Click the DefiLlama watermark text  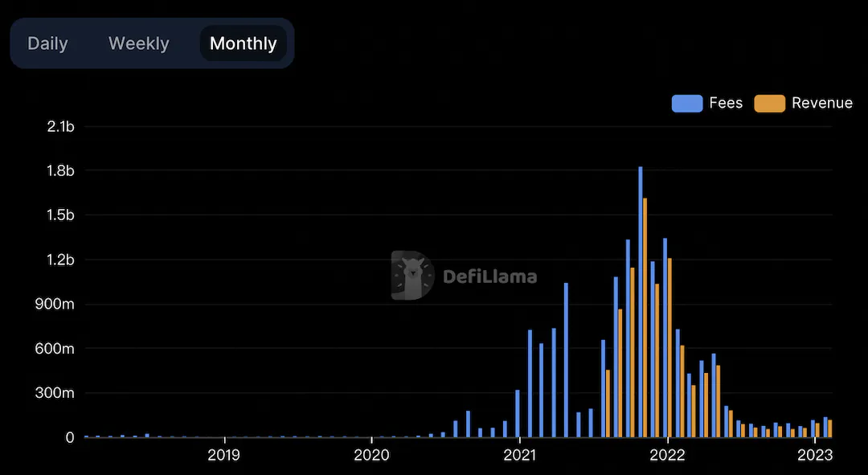point(490,276)
